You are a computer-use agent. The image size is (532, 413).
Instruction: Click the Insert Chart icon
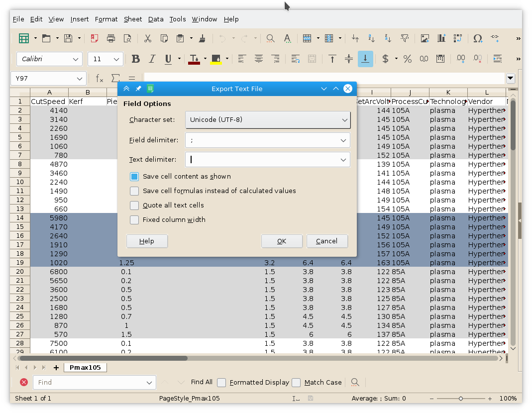[x=441, y=38]
